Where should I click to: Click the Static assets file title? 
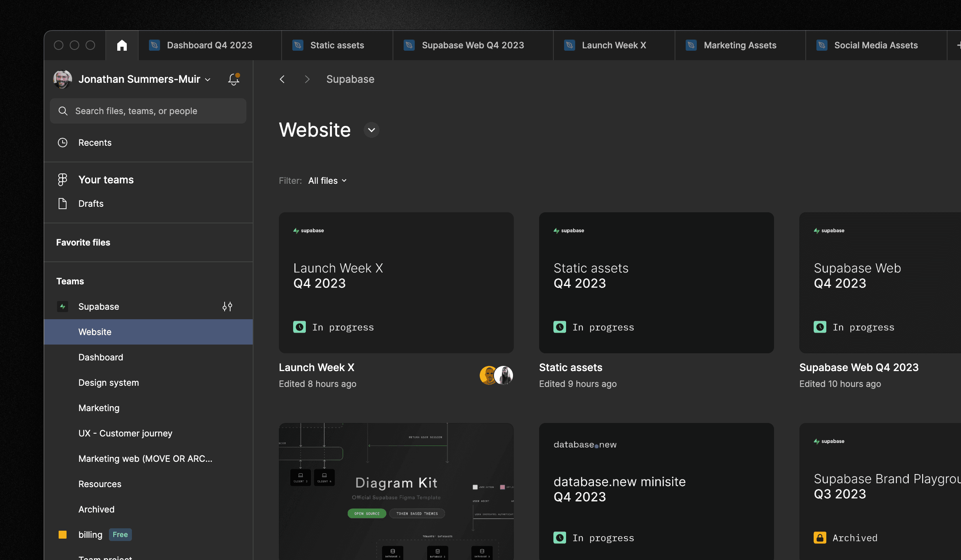(x=570, y=368)
